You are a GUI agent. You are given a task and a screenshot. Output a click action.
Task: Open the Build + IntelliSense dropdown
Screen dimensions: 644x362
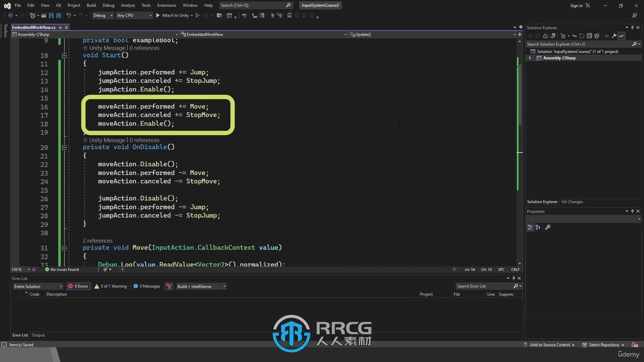coord(201,286)
